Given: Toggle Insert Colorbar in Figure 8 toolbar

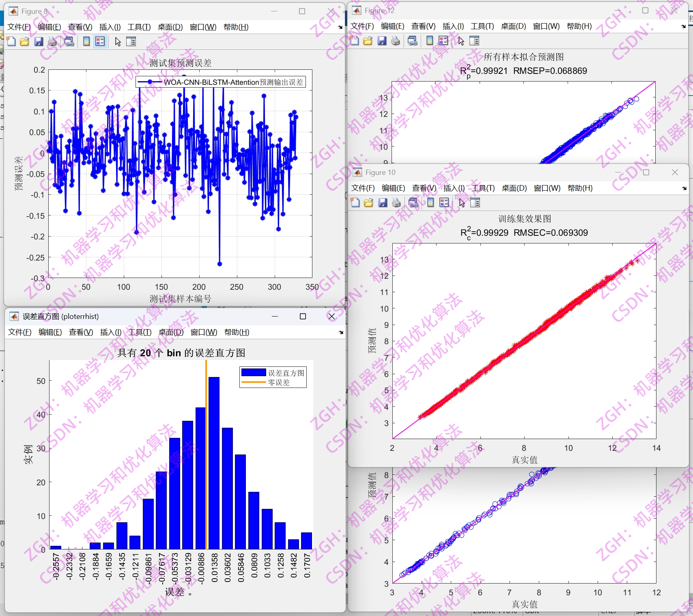Looking at the screenshot, I should [x=86, y=41].
